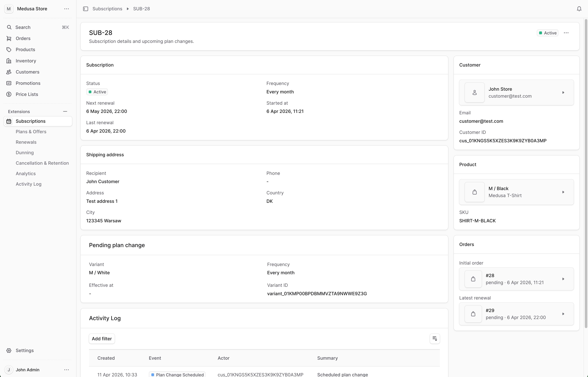Open Plans & Offers page
This screenshot has width=588, height=377.
31,132
